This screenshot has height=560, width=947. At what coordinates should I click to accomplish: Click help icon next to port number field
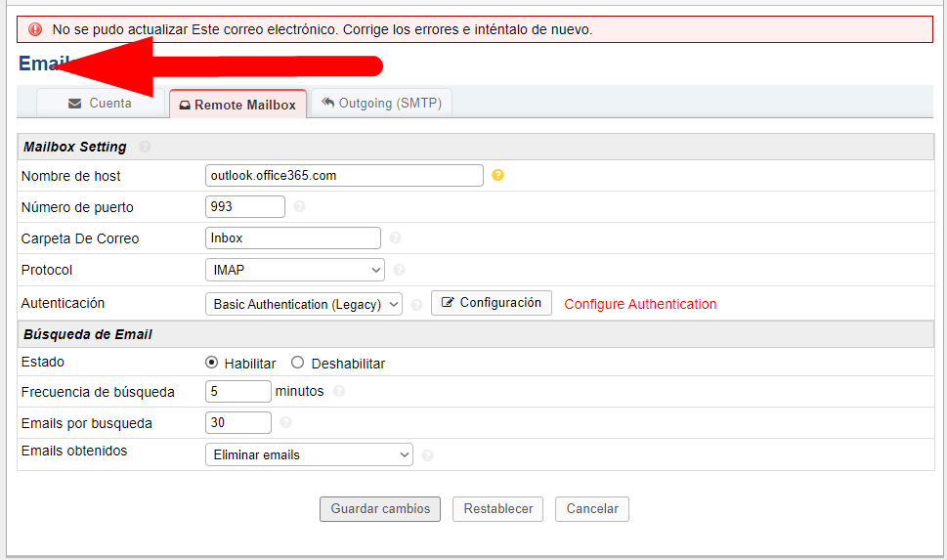(x=299, y=207)
